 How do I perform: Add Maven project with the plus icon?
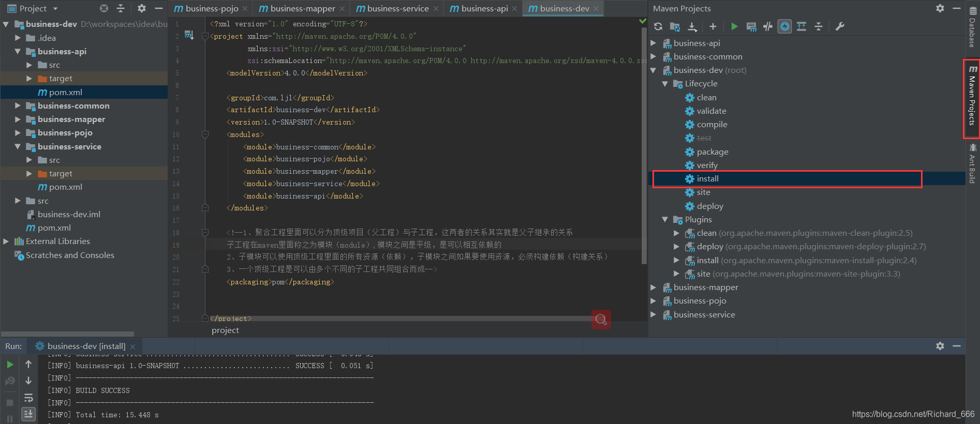click(x=713, y=26)
